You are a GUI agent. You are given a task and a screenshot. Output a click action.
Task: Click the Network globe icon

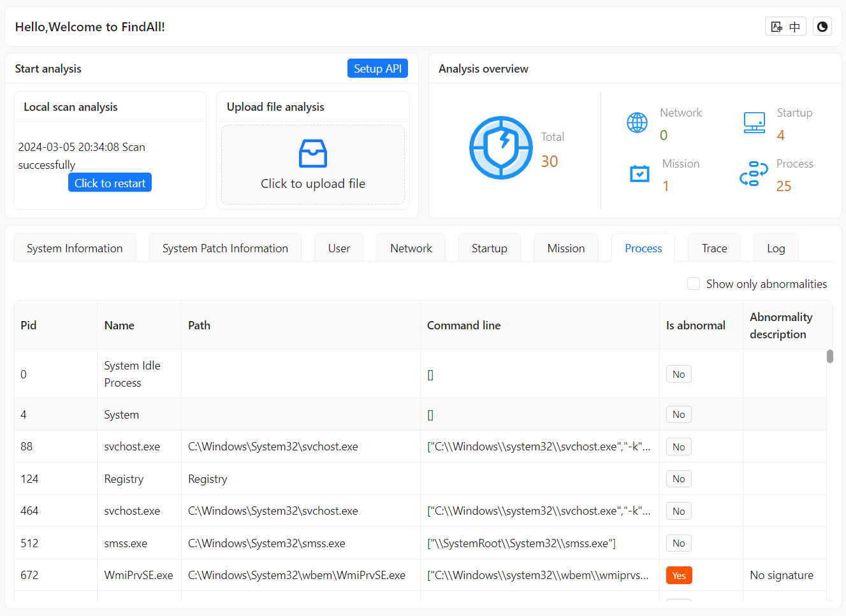coord(637,122)
